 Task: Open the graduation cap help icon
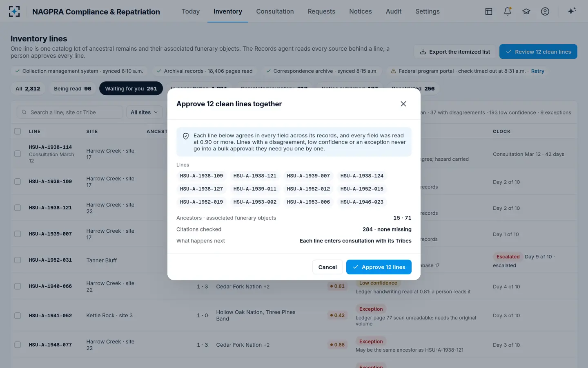click(x=526, y=11)
